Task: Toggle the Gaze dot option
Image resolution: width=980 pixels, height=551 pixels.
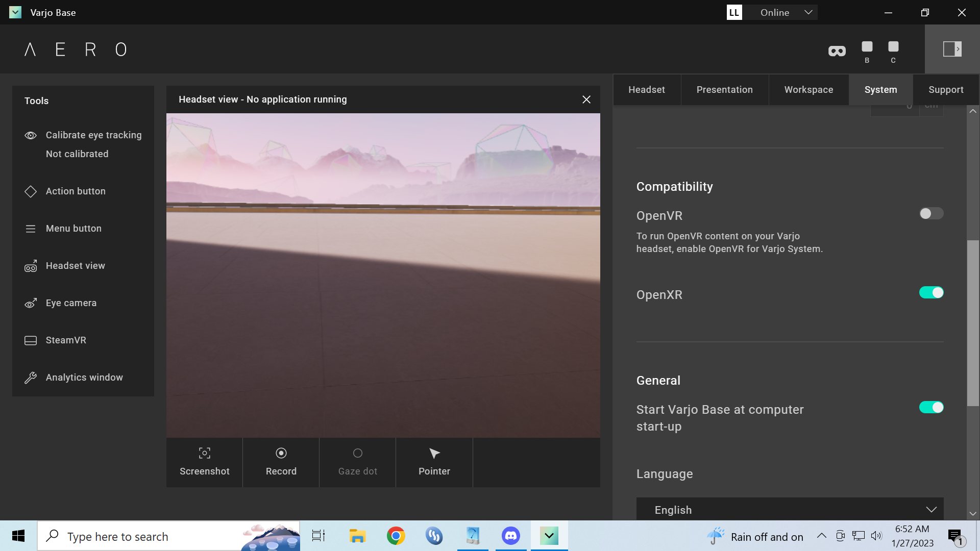Action: 357,462
